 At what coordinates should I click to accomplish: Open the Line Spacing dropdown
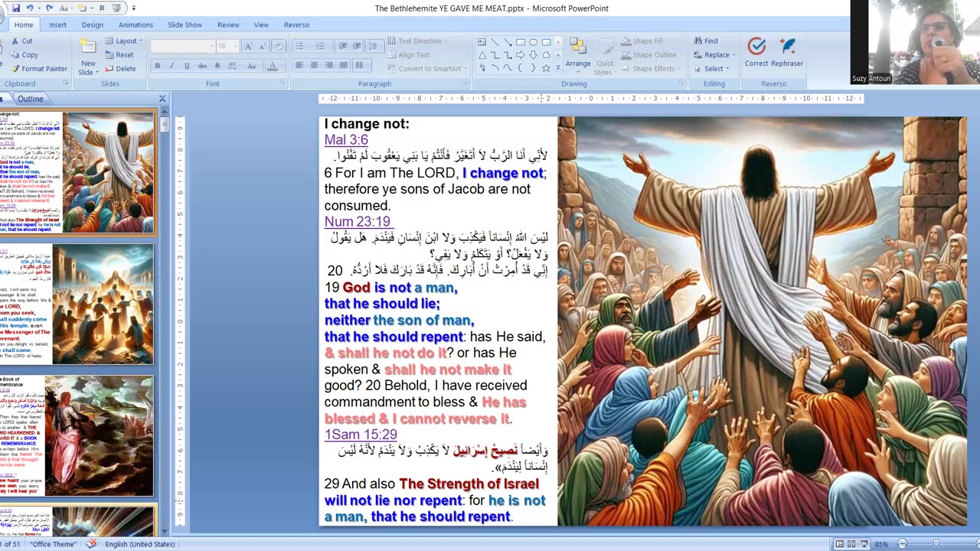pyautogui.click(x=375, y=47)
